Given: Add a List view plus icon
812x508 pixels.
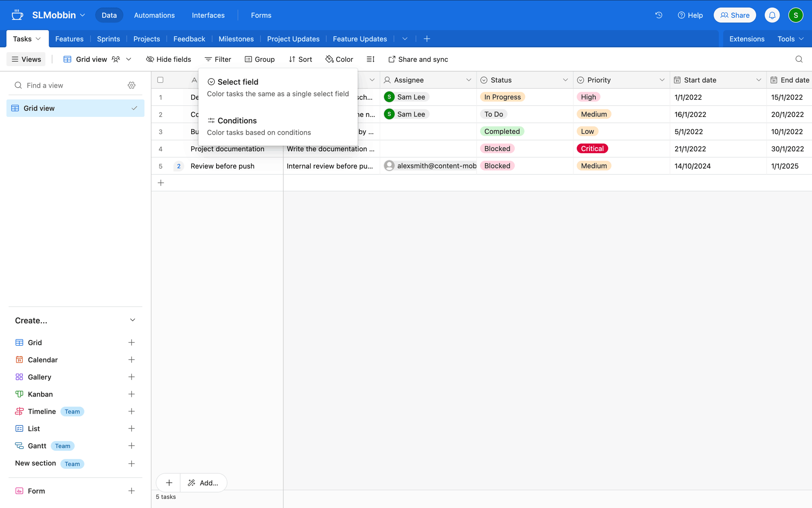Looking at the screenshot, I should [132, 429].
